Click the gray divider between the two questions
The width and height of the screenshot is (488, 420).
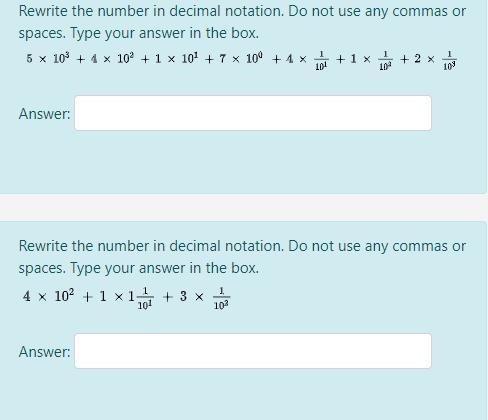(244, 207)
